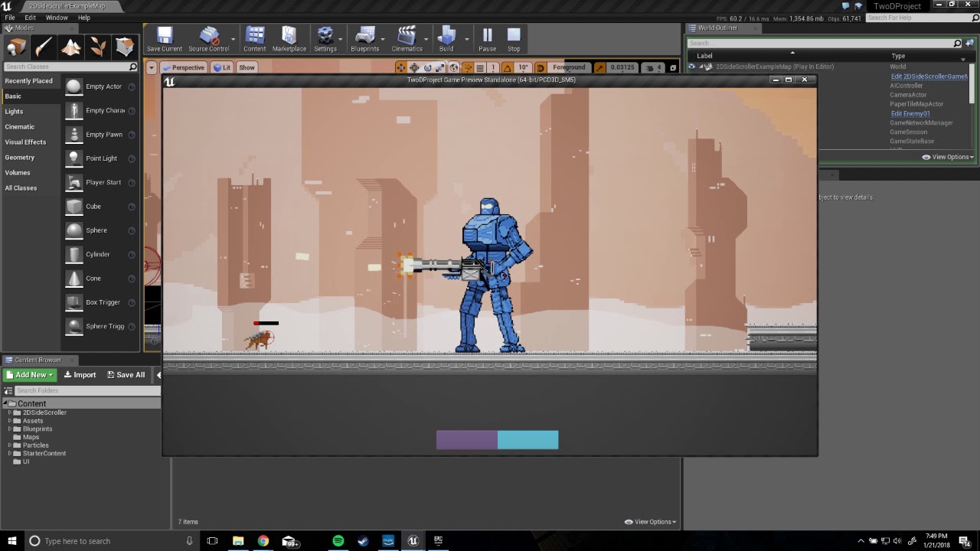980x551 pixels.
Task: Open Blueprints gamepad toolbar icon
Action: point(364,35)
